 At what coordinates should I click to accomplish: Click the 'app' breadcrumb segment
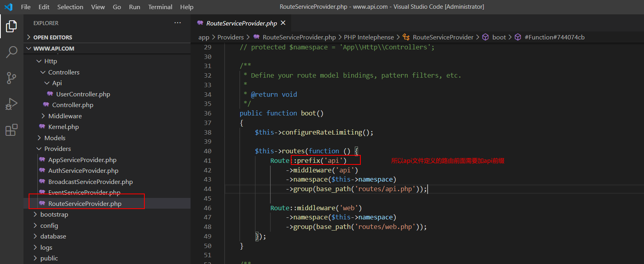204,37
